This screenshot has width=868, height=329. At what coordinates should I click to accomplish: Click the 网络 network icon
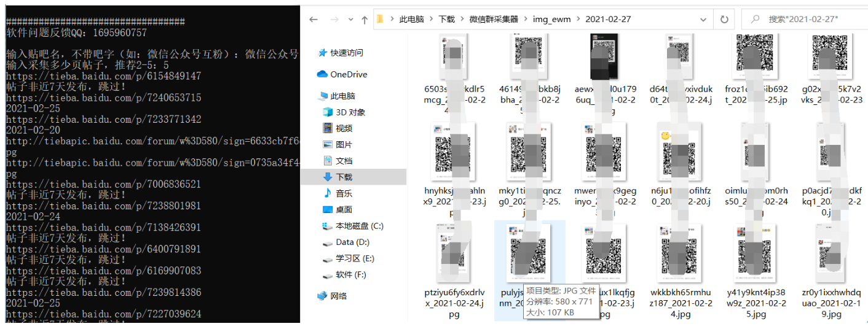pyautogui.click(x=322, y=296)
